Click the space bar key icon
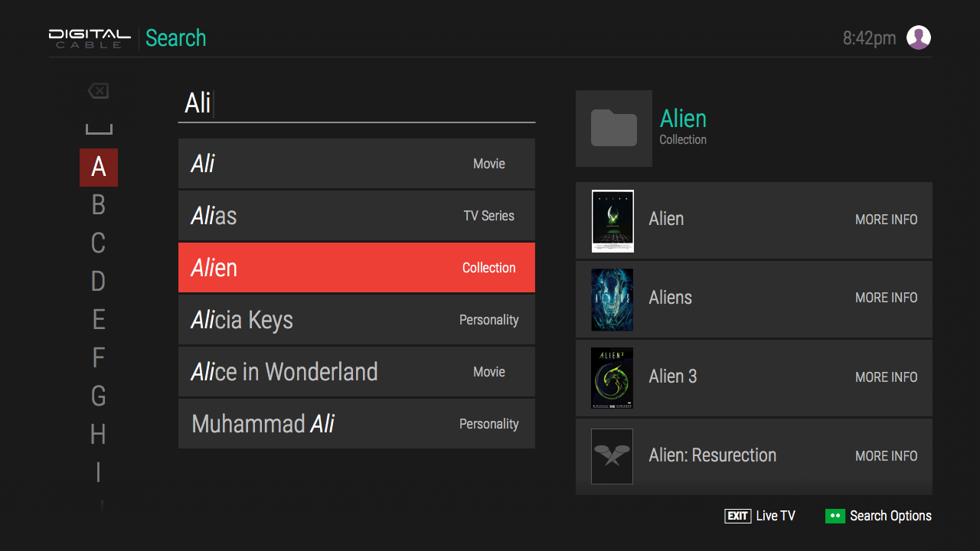 pyautogui.click(x=98, y=129)
